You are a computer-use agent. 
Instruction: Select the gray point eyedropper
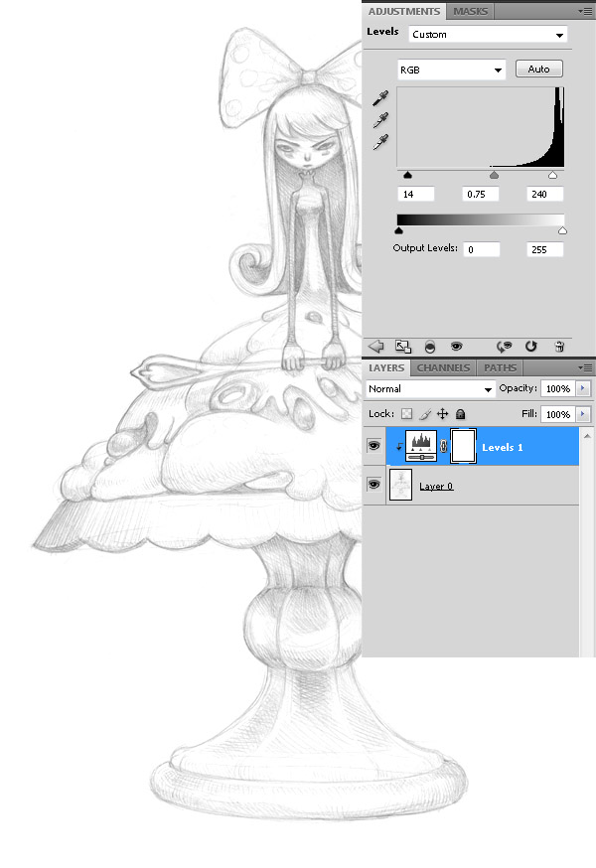click(x=379, y=120)
